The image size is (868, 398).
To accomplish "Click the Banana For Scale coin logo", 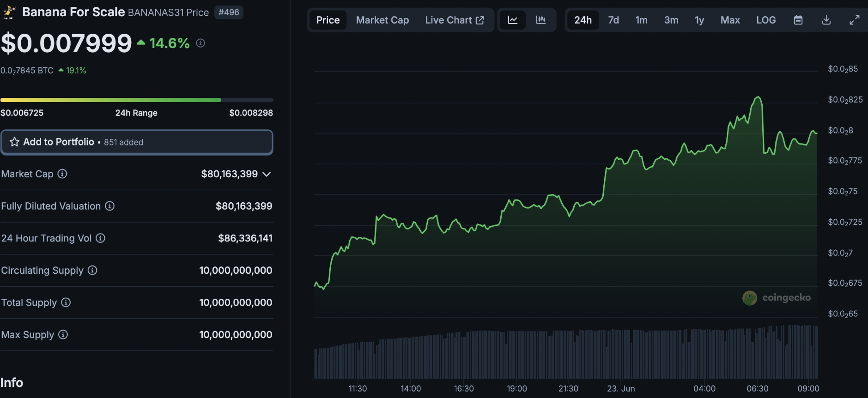I will coord(9,12).
